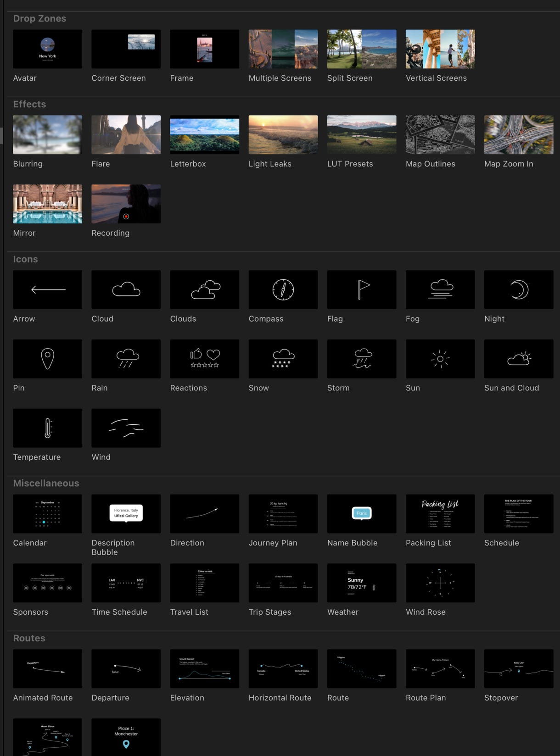Select the Packing List template
This screenshot has width=560, height=756.
pos(440,514)
